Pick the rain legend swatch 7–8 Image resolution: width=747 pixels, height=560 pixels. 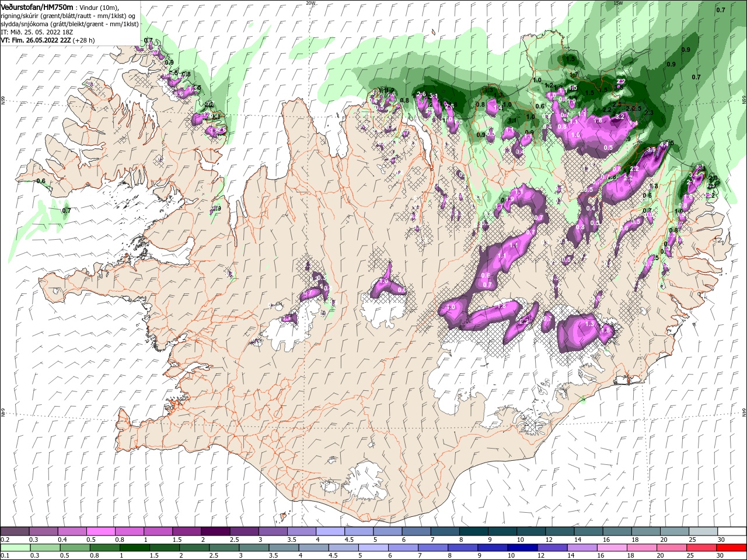[x=434, y=548]
